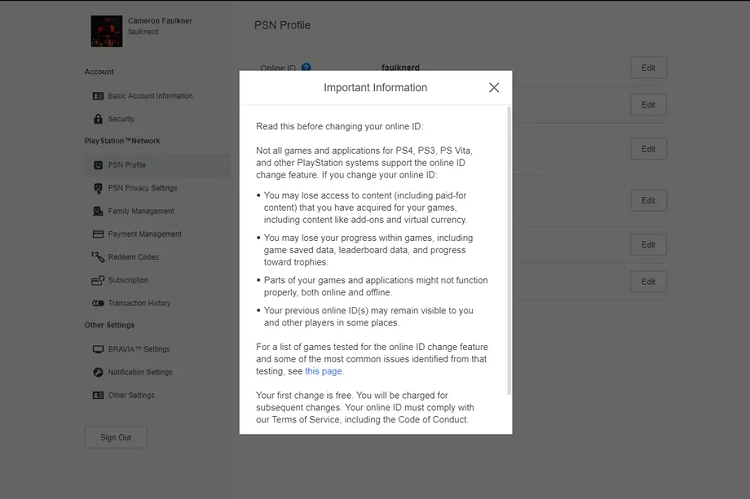Close the Important Information dialog
This screenshot has height=499, width=750.
coord(494,88)
